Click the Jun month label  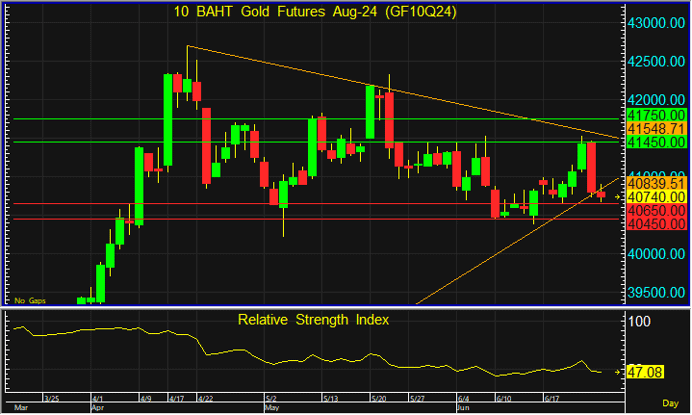pyautogui.click(x=463, y=407)
